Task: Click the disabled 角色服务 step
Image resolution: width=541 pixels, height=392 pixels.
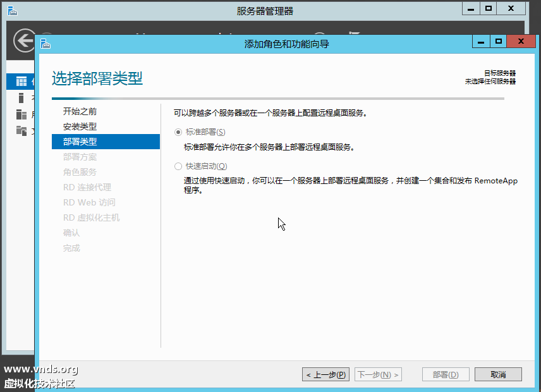Action: 80,172
